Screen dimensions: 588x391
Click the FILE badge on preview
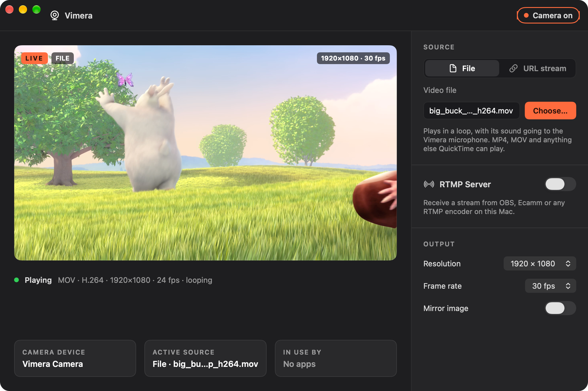point(63,58)
